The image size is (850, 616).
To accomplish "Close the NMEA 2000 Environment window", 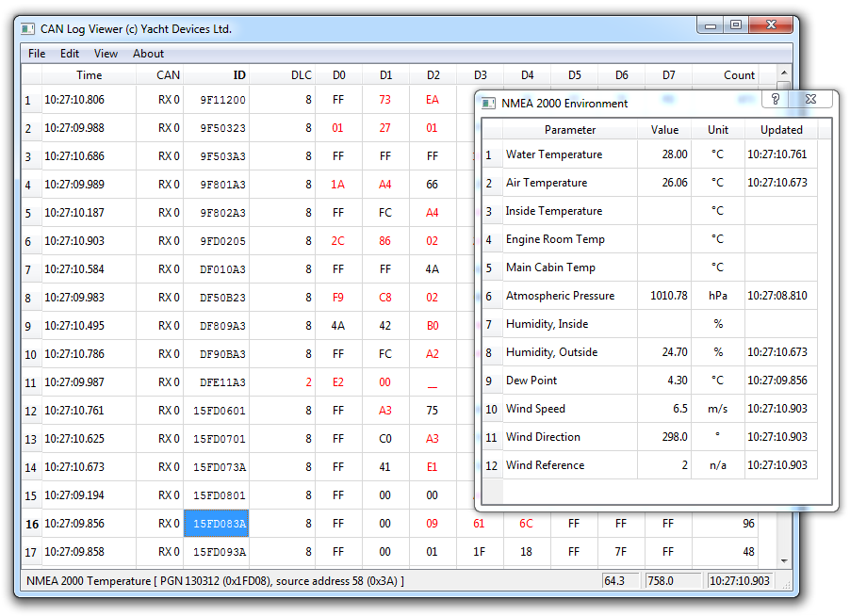I will pos(810,99).
